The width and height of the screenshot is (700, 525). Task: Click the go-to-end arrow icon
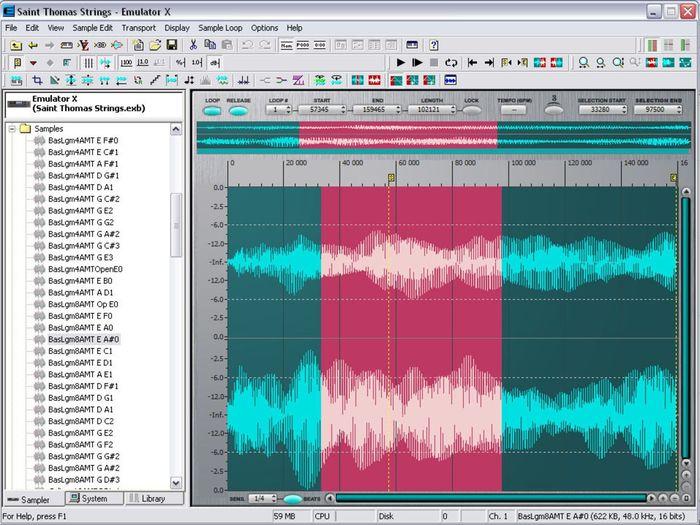pos(489,62)
